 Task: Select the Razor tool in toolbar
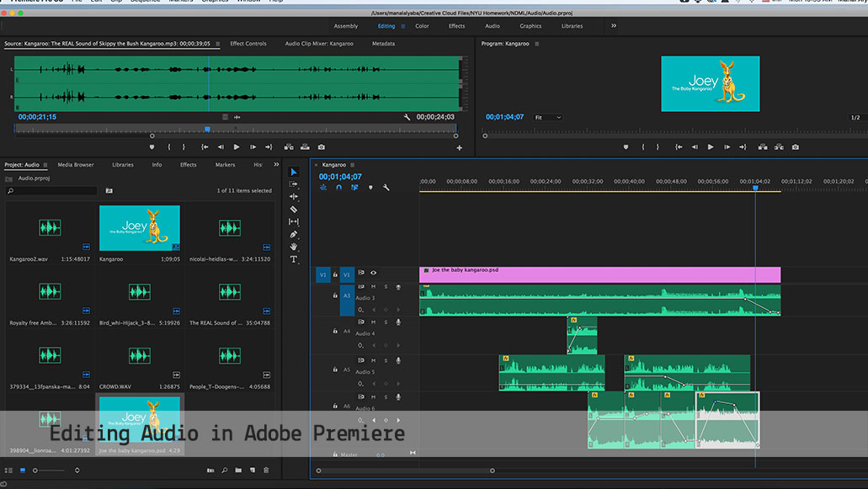294,209
